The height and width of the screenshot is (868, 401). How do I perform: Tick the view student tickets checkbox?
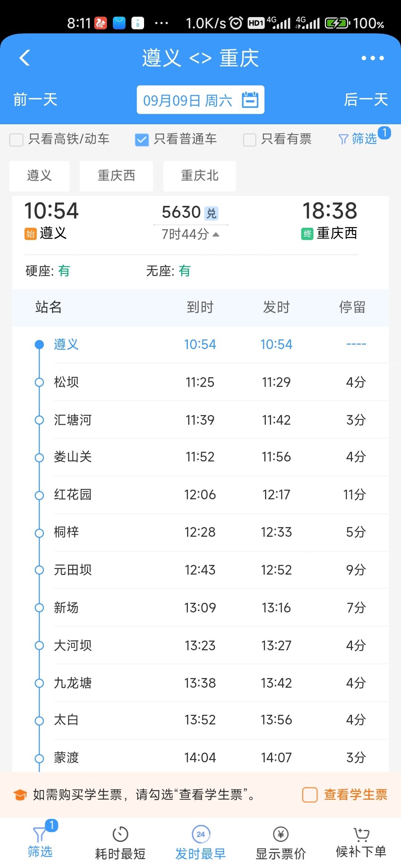(310, 795)
